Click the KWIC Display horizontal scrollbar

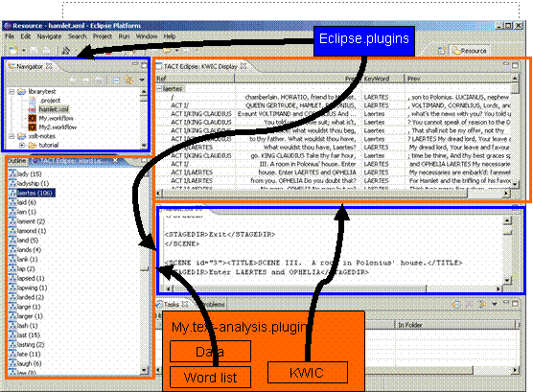click(x=334, y=193)
